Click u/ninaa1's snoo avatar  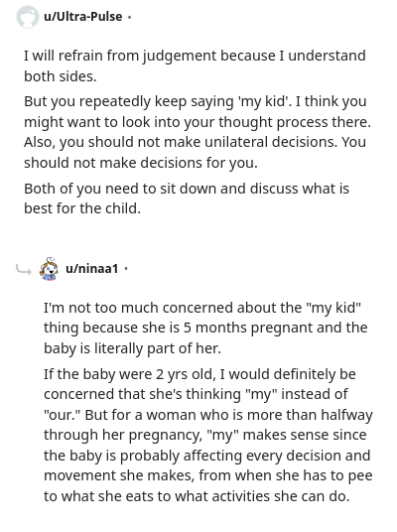coord(49,269)
